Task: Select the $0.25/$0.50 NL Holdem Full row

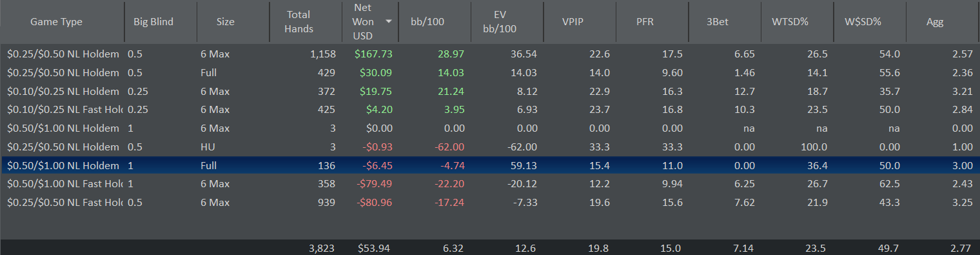Action: click(x=490, y=73)
